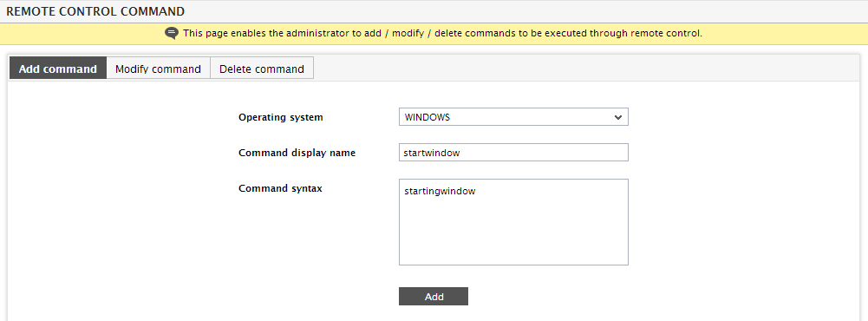
Task: Click the speech bubble info icon
Action: click(172, 33)
